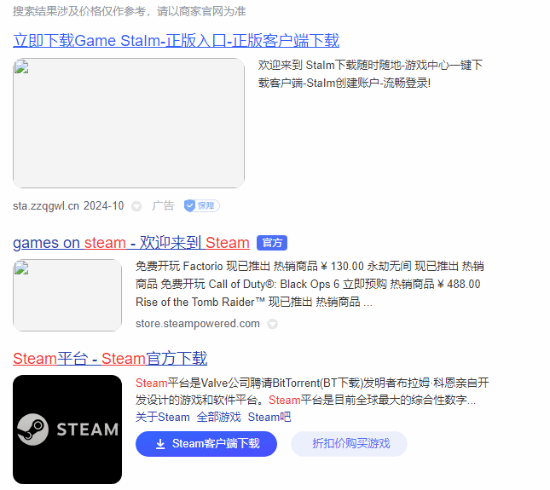
Task: Click the blue 官方 badge
Action: 272,243
